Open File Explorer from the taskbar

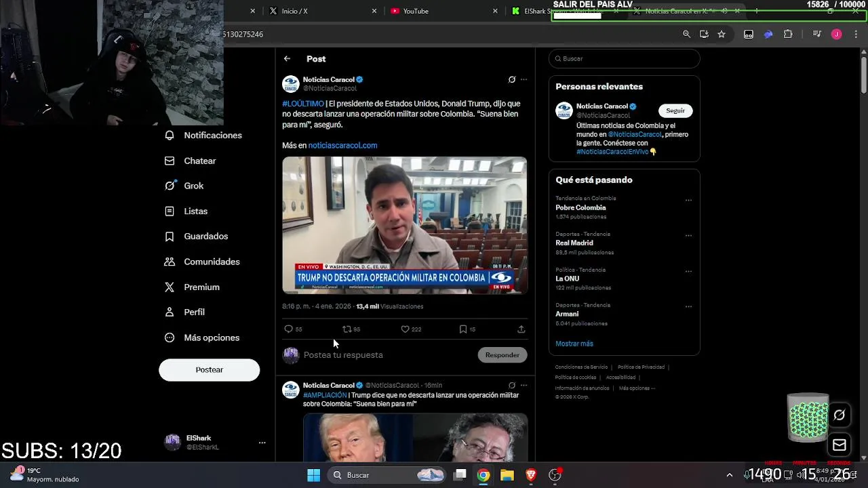point(507,475)
